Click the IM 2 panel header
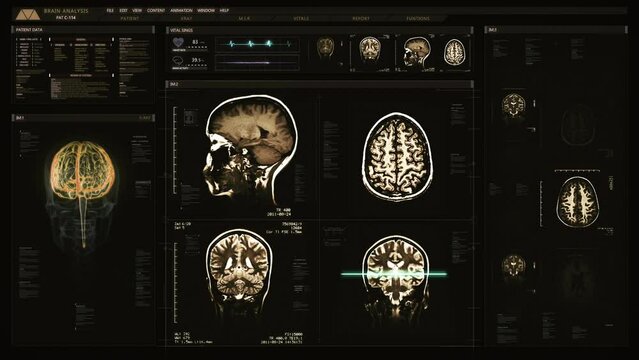This screenshot has height=360, width=639. click(x=320, y=84)
